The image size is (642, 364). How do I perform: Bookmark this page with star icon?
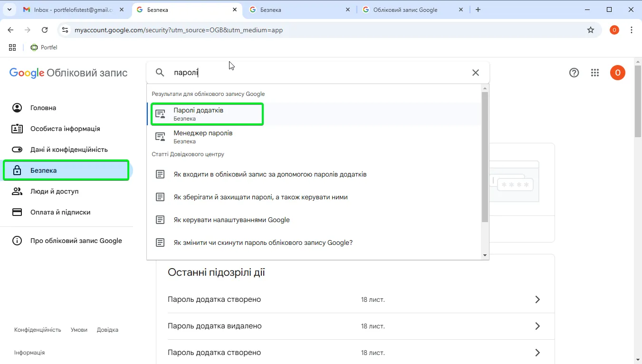point(591,30)
